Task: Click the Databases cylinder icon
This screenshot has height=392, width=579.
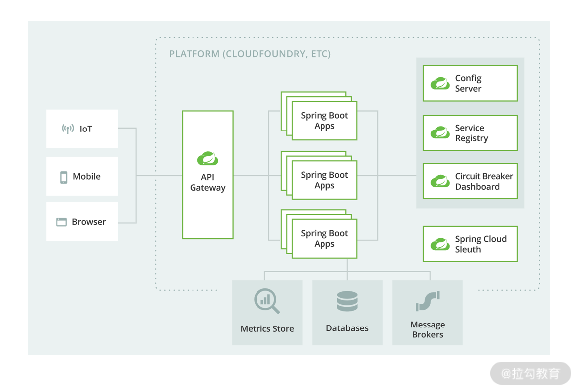Action: tap(347, 301)
